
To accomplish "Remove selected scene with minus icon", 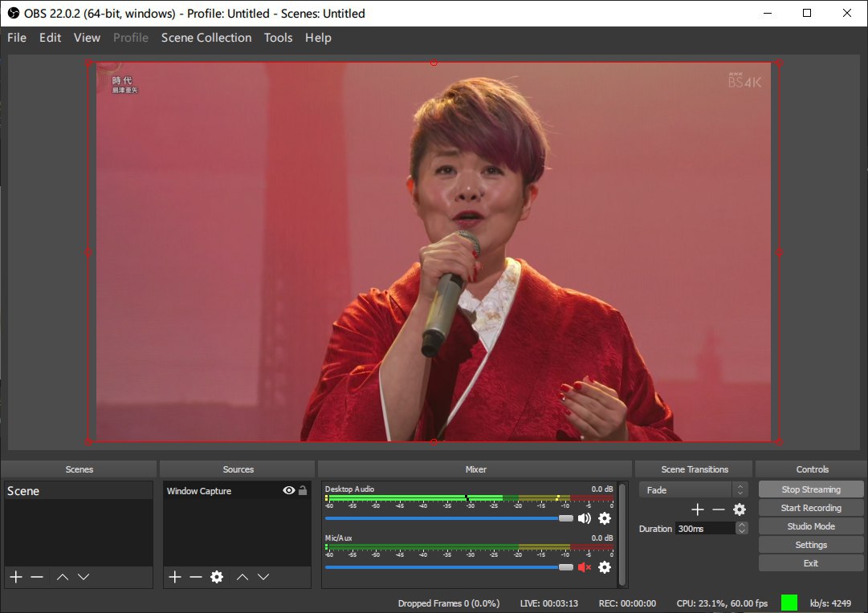I will 37,577.
